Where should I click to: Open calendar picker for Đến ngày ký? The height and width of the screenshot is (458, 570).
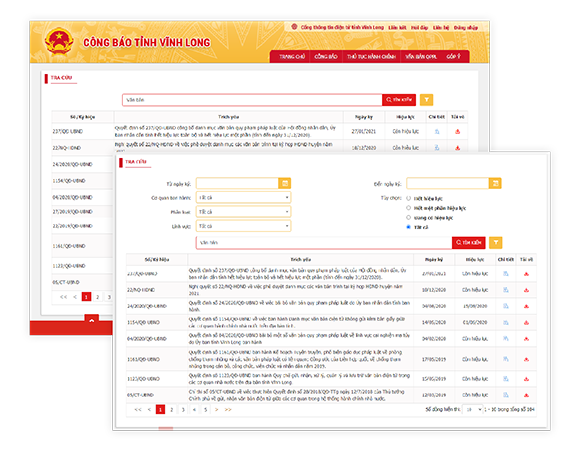(x=495, y=183)
